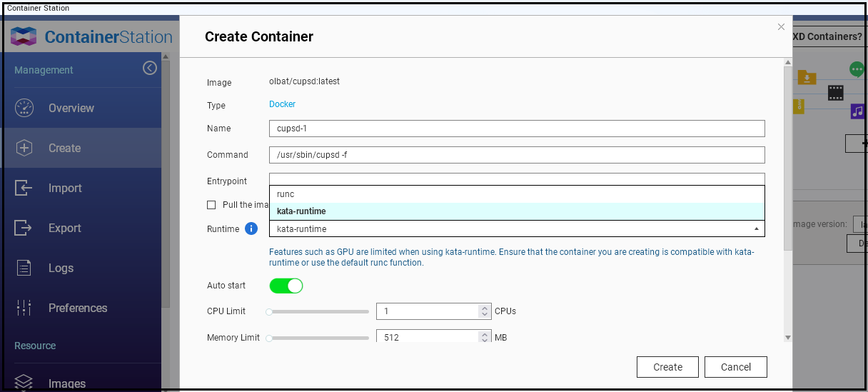Open Logs in sidebar
Viewport: 868px width, 392px height.
(81, 268)
